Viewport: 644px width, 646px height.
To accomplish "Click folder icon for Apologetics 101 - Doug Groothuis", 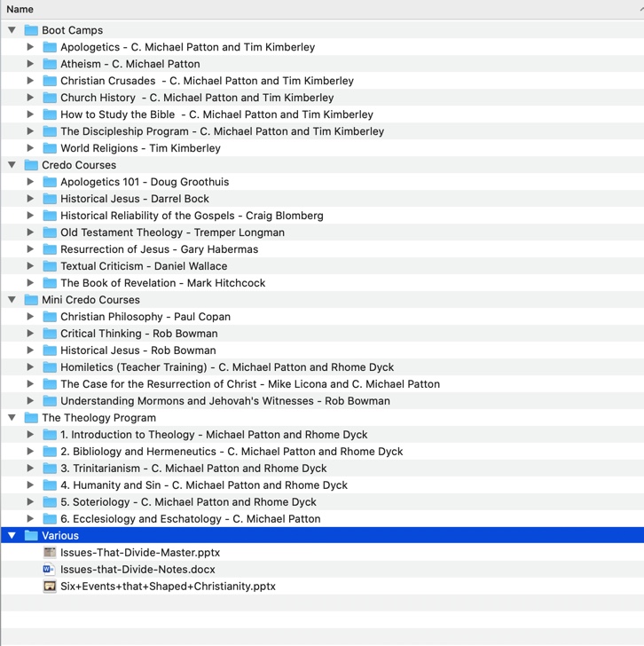I will pos(50,182).
